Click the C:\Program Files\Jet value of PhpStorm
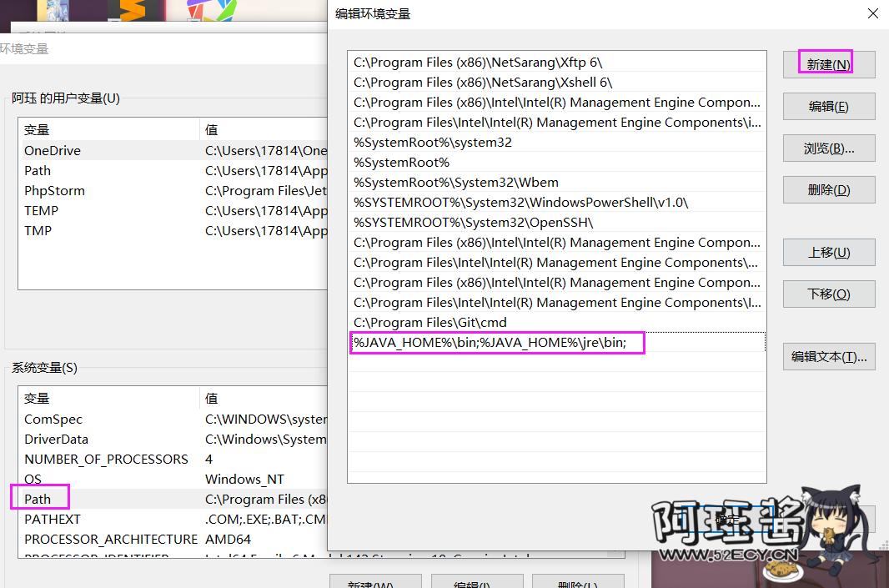Image resolution: width=889 pixels, height=588 pixels. coord(266,190)
